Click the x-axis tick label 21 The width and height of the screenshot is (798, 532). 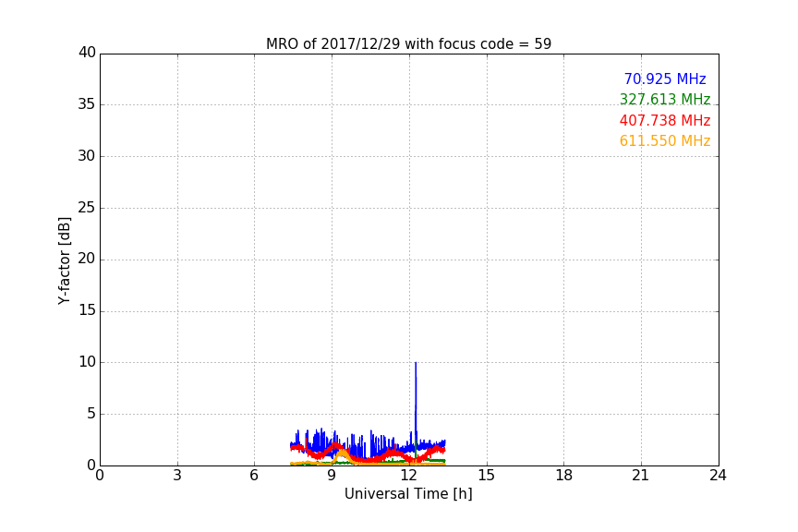(641, 476)
